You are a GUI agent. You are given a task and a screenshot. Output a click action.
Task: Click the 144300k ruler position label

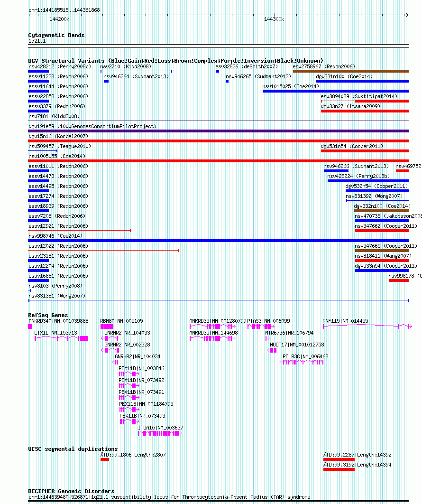[x=274, y=19]
